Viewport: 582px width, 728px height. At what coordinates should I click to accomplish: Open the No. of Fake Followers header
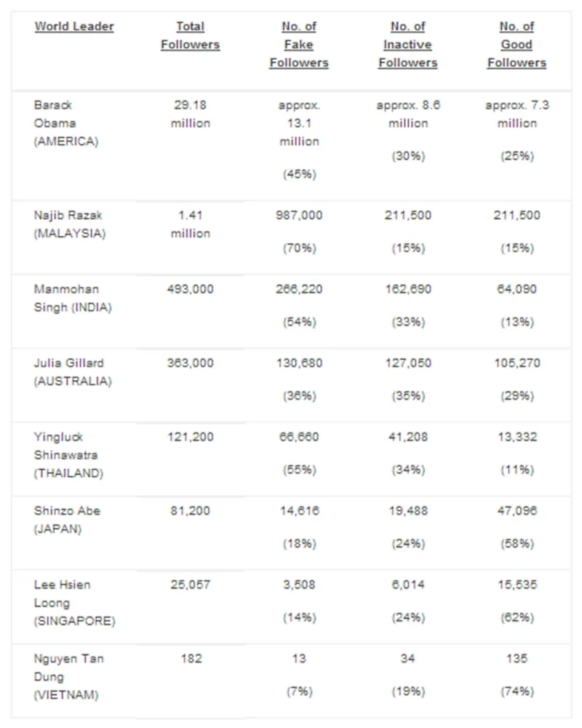pos(299,44)
